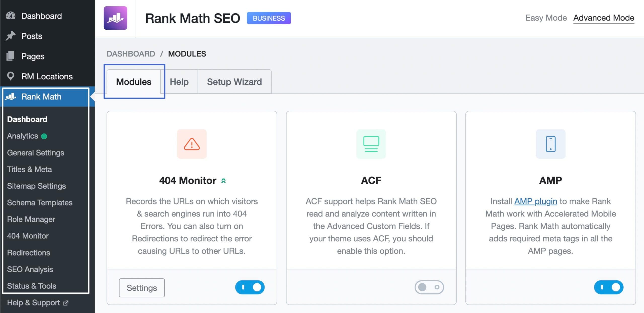Image resolution: width=644 pixels, height=313 pixels.
Task: Switch to Easy Mode
Action: 546,18
